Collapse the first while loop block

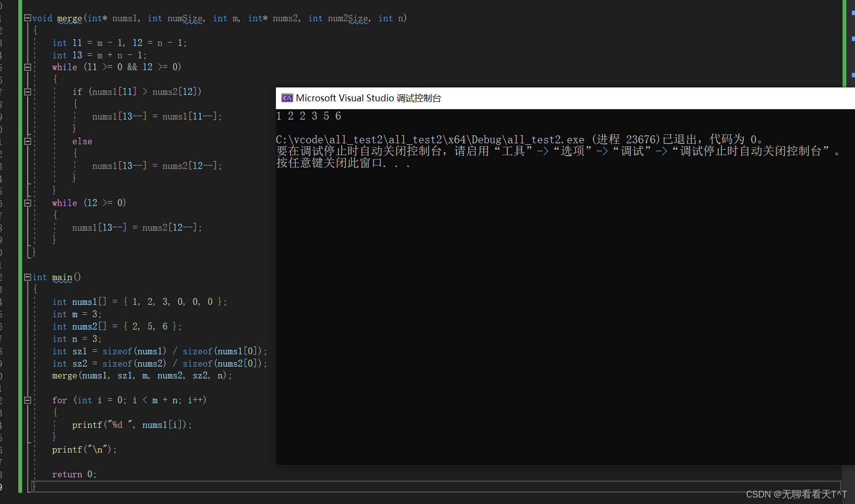28,67
